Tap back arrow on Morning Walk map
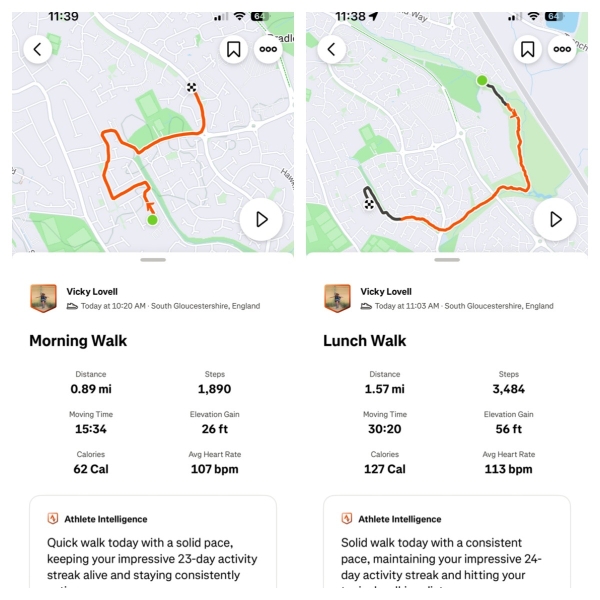600x600 pixels. point(38,49)
